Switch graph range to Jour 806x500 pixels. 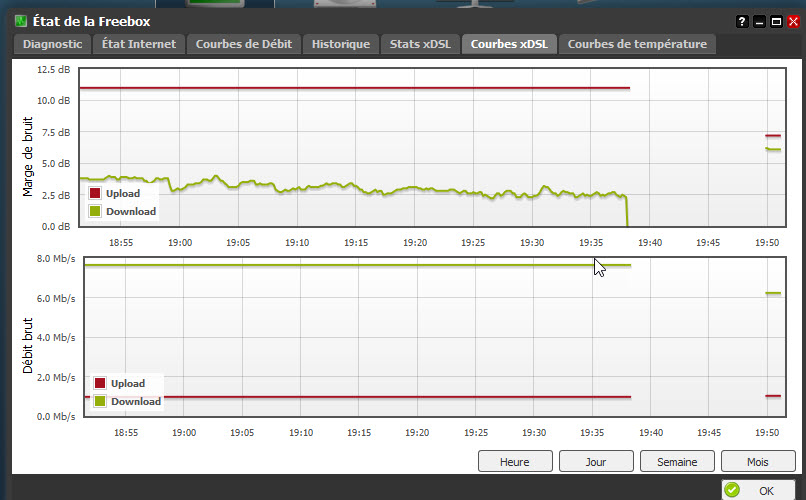(595, 461)
